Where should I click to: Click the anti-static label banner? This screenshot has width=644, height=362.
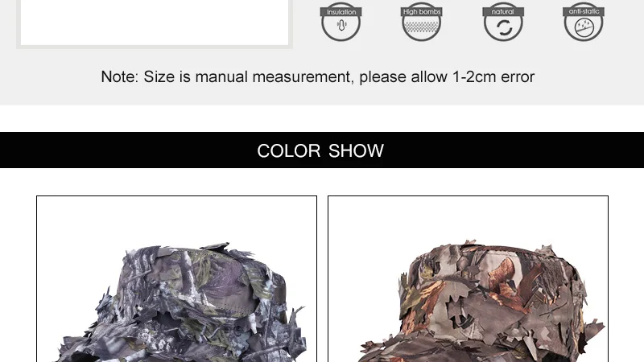584,11
